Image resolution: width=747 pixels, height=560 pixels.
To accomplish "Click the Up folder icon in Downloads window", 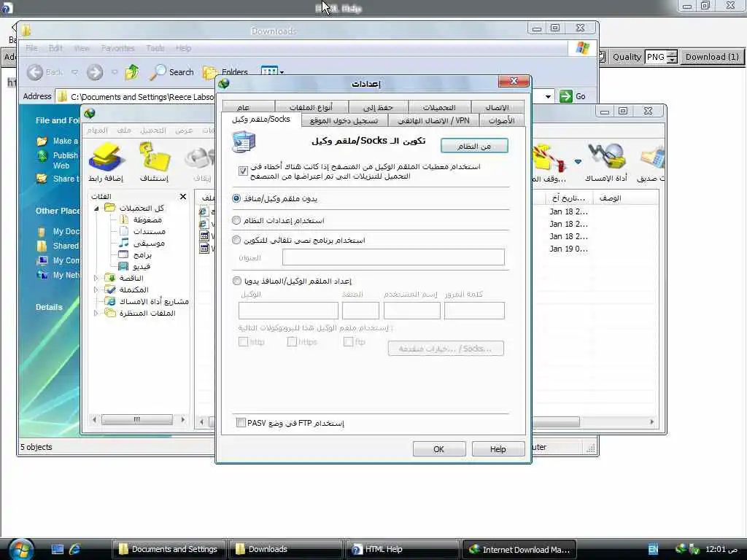I will pos(132,72).
